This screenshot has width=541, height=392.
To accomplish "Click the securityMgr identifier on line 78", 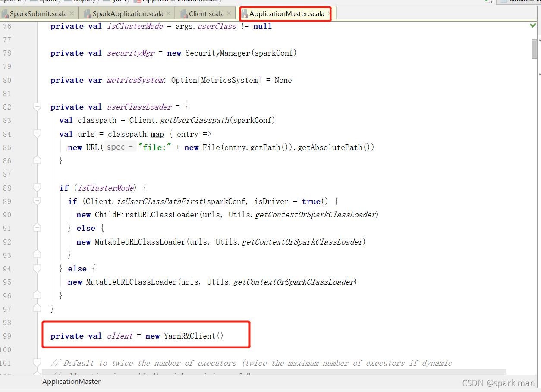I will 131,53.
